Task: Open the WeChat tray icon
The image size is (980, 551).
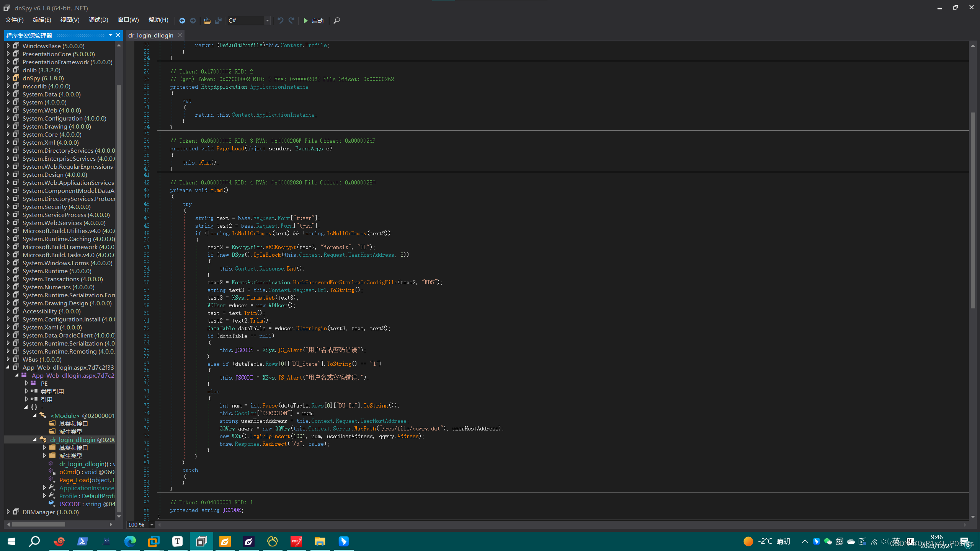Action: 828,541
